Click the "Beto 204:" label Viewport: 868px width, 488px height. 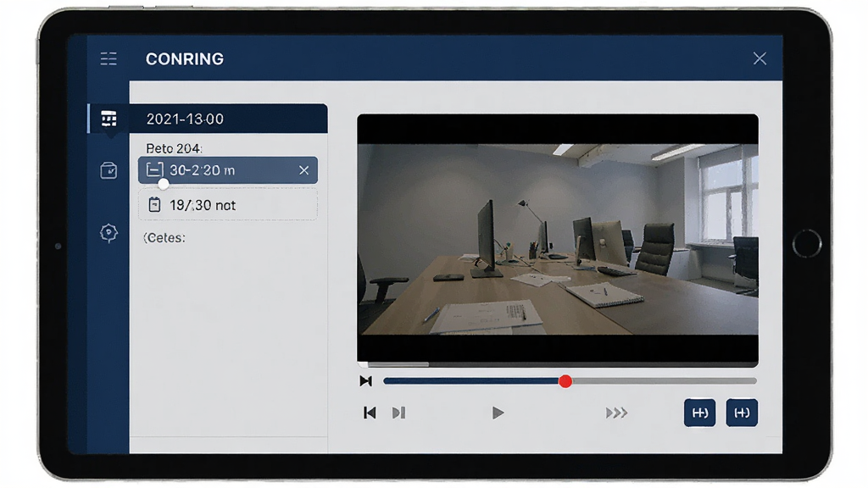tap(174, 148)
